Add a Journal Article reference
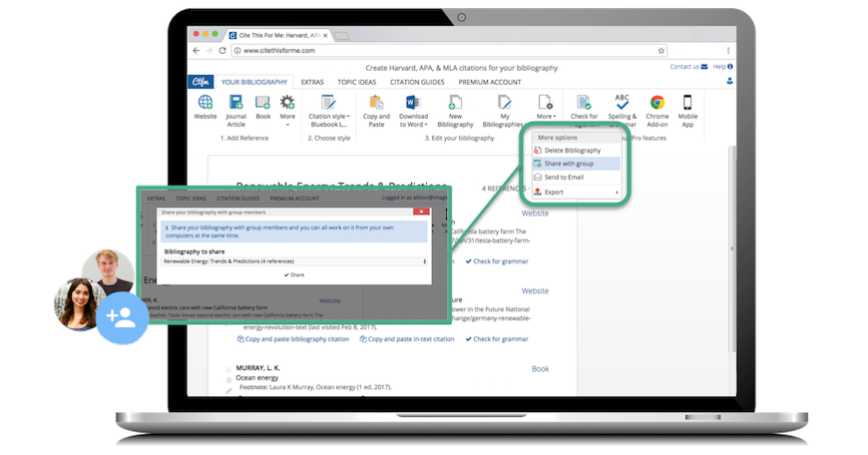The image size is (868, 455). tap(235, 111)
